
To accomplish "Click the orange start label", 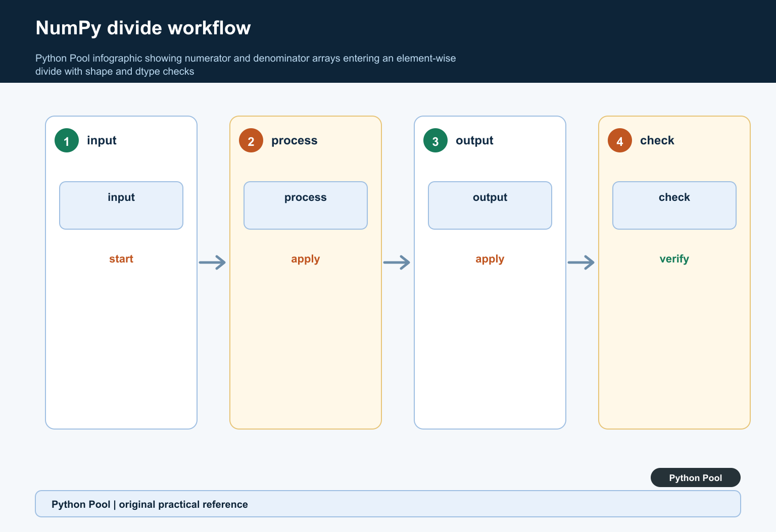I will pyautogui.click(x=121, y=259).
